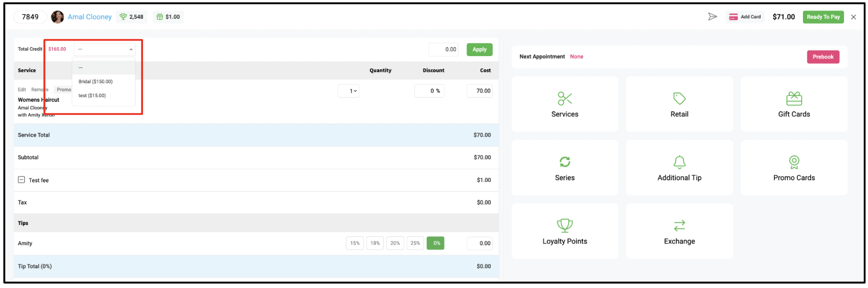Click the green Apply button
The image size is (868, 288).
pyautogui.click(x=479, y=49)
